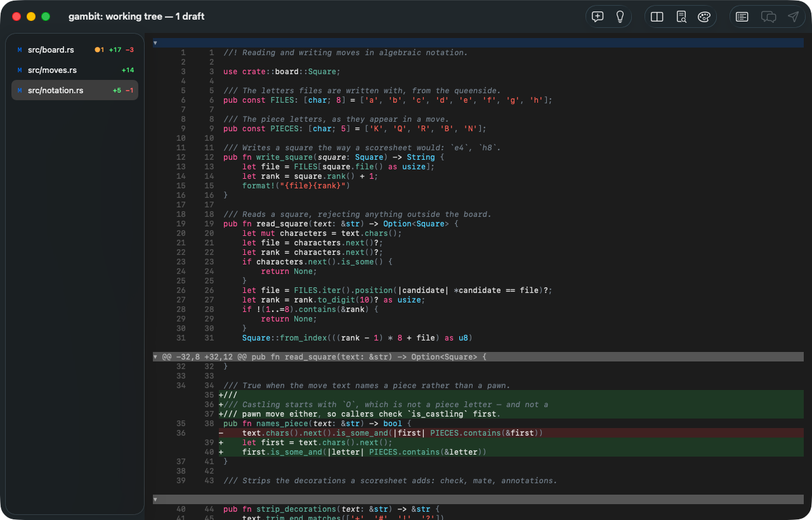812x520 pixels.
Task: Click the added comment mentioning `is_castling` first
Action: coord(362,414)
